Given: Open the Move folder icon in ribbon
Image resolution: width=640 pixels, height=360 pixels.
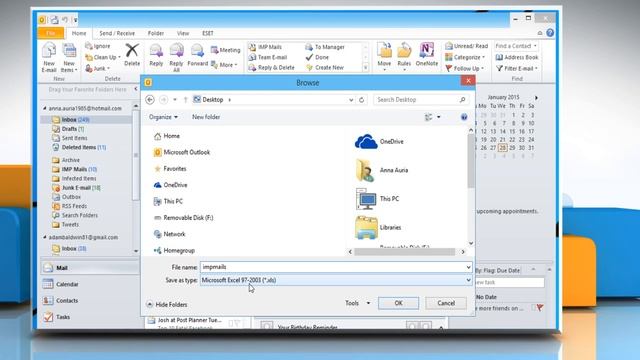Looking at the screenshot, I should click(384, 51).
